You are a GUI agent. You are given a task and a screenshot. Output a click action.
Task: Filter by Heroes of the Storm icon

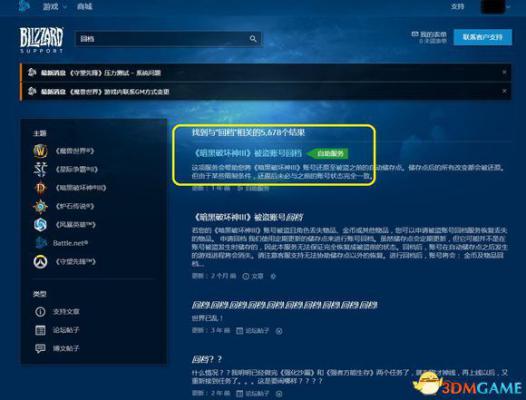point(40,224)
